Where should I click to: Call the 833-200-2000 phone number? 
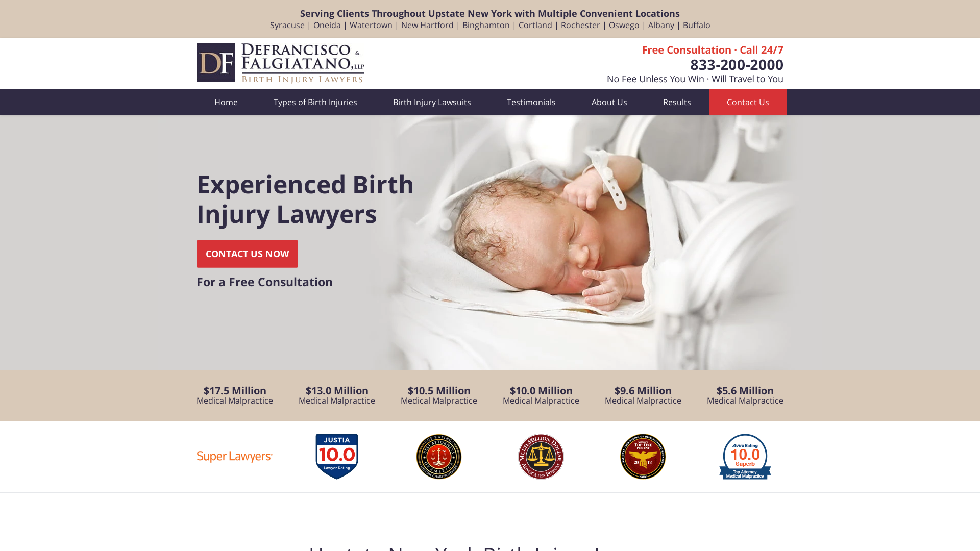pos(737,65)
